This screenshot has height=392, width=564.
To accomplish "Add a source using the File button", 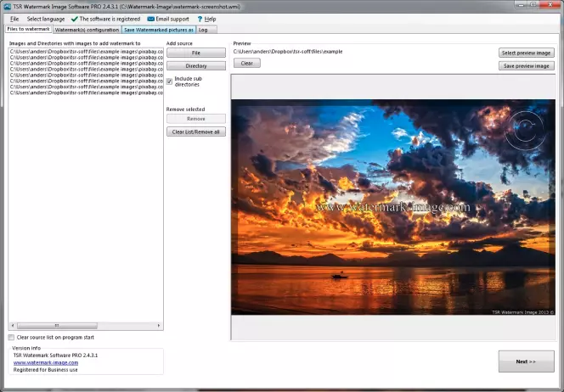I will 196,53.
